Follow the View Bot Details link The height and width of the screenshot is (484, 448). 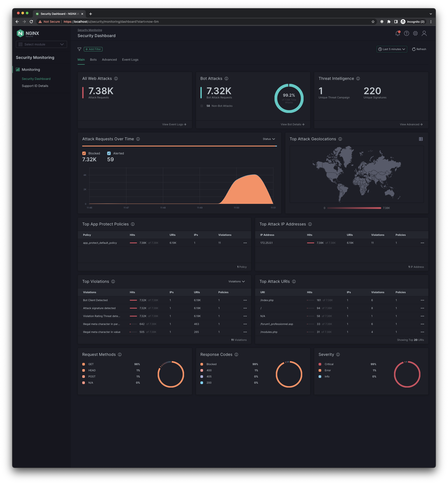point(292,124)
